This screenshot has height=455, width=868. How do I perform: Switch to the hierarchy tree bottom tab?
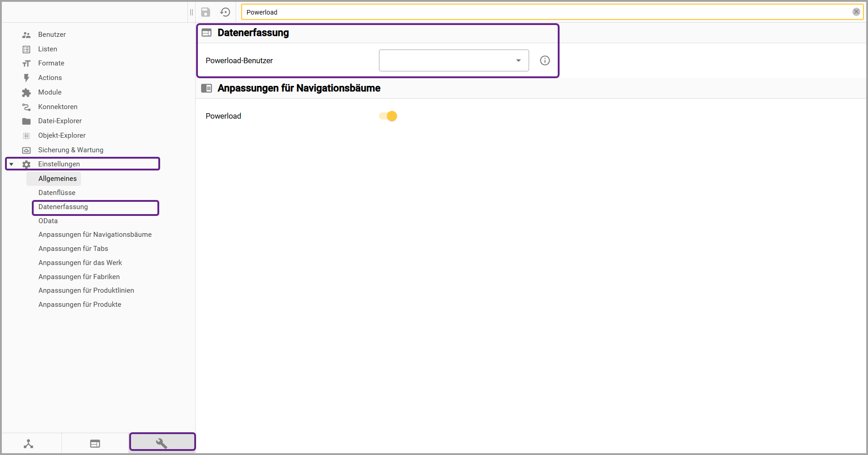pyautogui.click(x=29, y=444)
